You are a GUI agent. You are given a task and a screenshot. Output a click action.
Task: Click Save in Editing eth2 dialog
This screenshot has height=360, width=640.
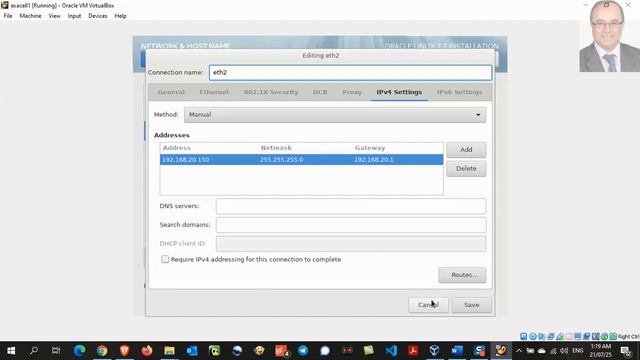pyautogui.click(x=471, y=305)
